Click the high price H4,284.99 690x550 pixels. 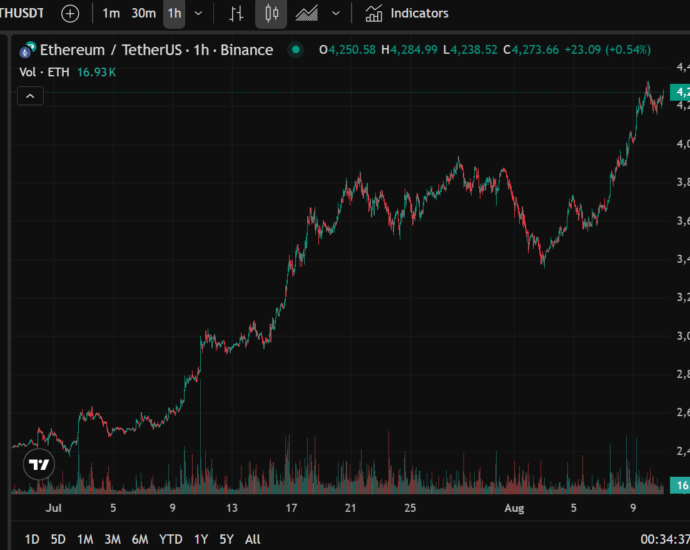tap(410, 50)
